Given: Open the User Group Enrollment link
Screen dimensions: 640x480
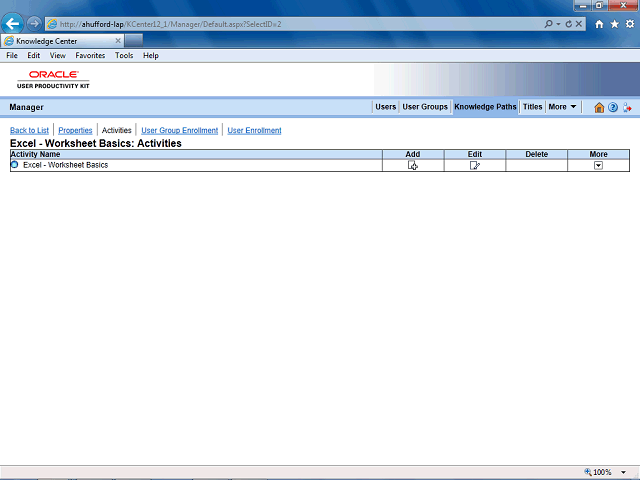Looking at the screenshot, I should tap(180, 130).
